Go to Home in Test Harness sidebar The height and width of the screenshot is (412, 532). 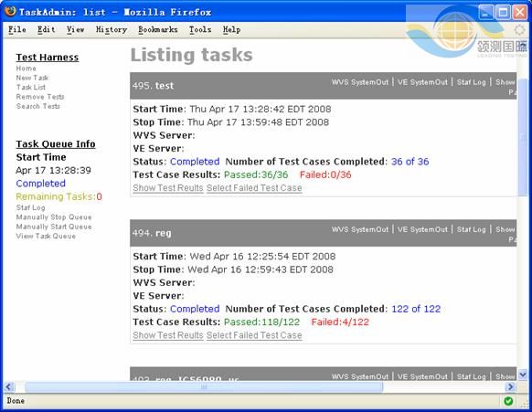click(x=27, y=69)
